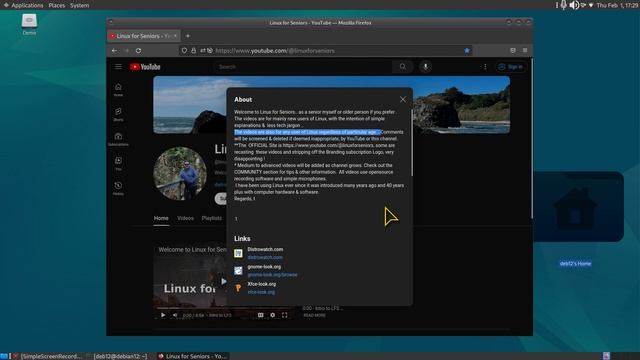Click the YouTube search magnifier button

pos(403,67)
